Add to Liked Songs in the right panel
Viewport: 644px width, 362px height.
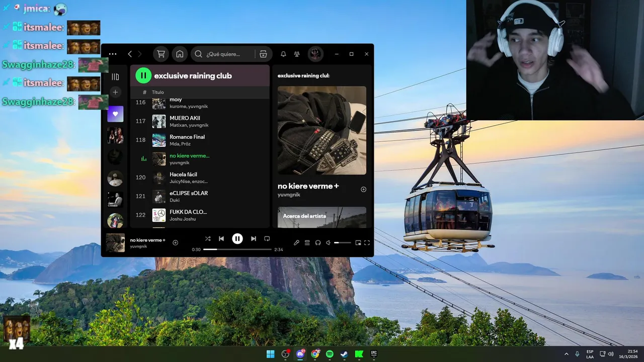click(x=363, y=190)
